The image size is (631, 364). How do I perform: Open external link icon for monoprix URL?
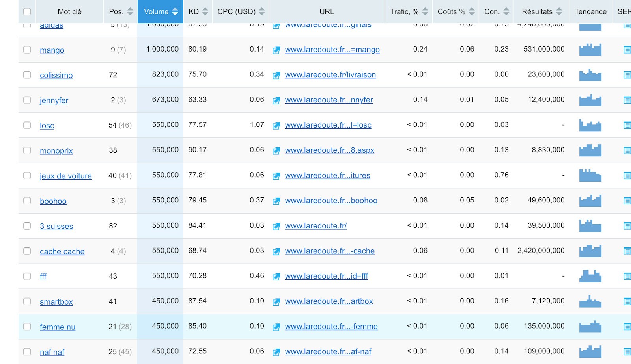pos(276,151)
